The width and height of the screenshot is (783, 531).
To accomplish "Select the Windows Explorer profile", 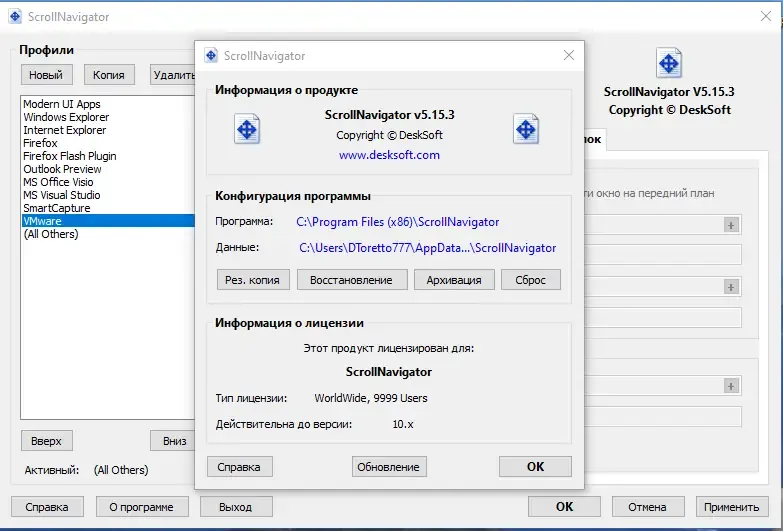I will (108, 117).
